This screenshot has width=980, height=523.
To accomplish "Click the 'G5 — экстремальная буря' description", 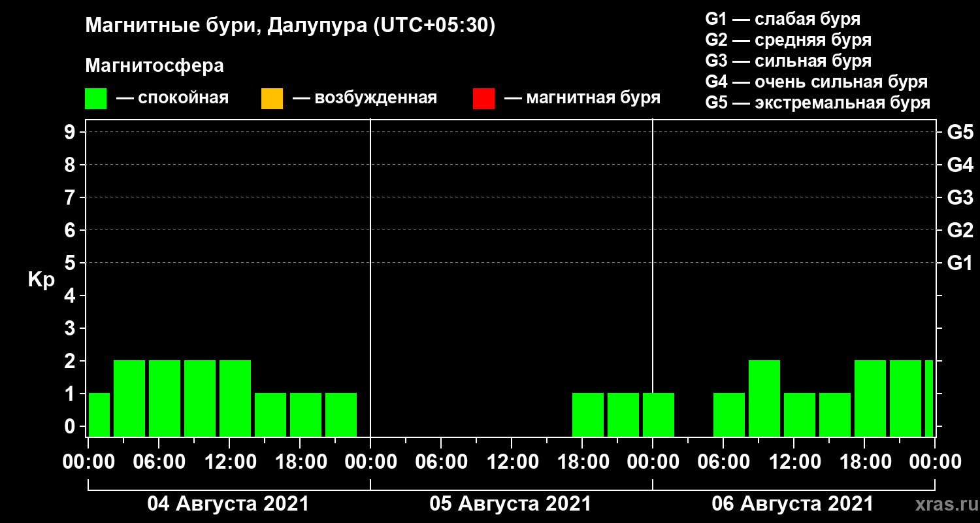I will click(x=817, y=103).
